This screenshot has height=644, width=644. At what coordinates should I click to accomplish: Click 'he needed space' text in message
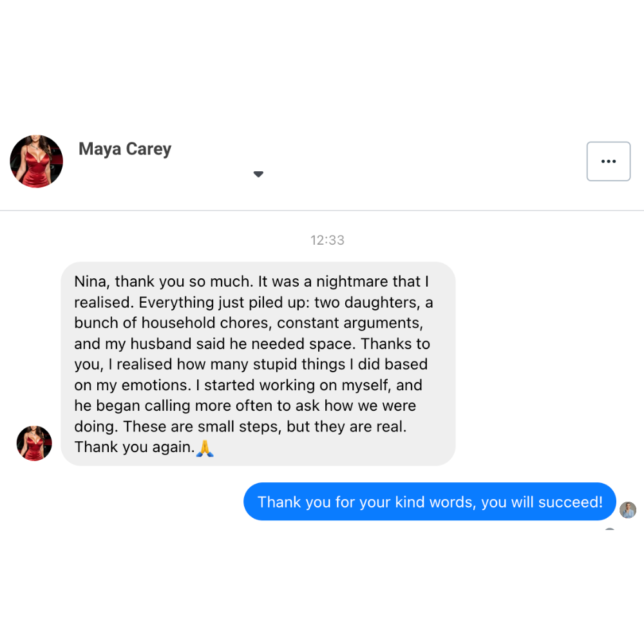pos(291,344)
